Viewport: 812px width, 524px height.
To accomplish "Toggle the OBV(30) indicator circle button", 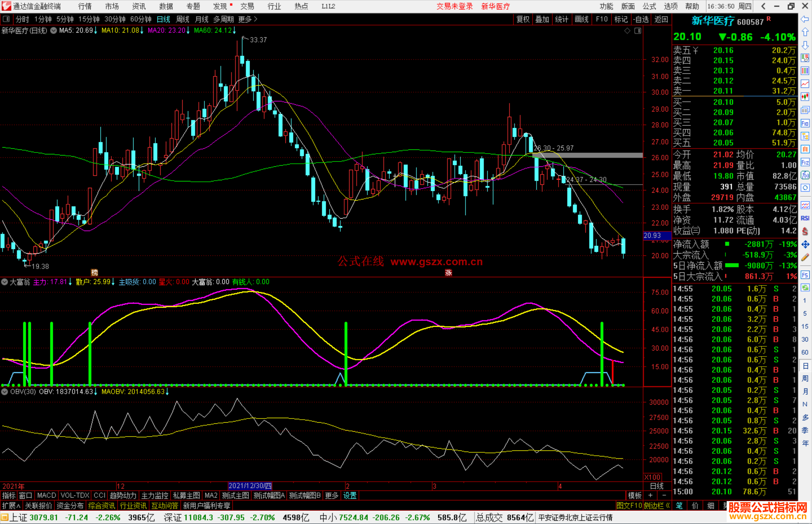I will pos(5,391).
